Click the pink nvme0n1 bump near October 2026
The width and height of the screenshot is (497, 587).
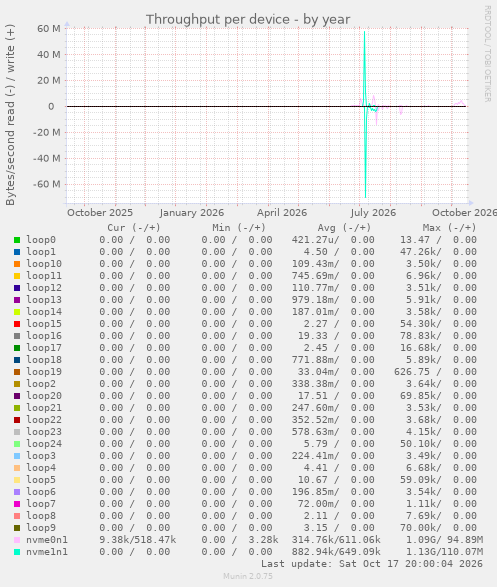pos(459,103)
